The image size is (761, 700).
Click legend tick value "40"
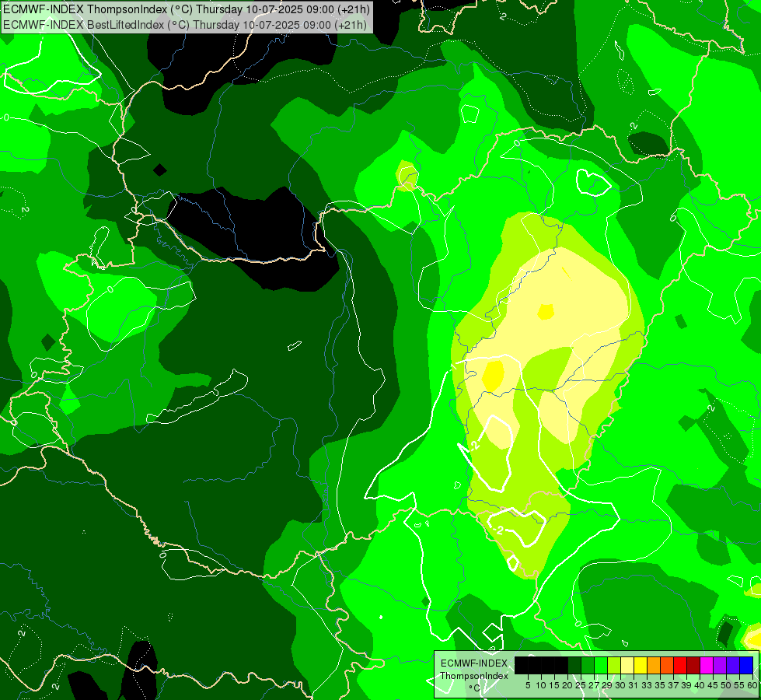pos(700,685)
